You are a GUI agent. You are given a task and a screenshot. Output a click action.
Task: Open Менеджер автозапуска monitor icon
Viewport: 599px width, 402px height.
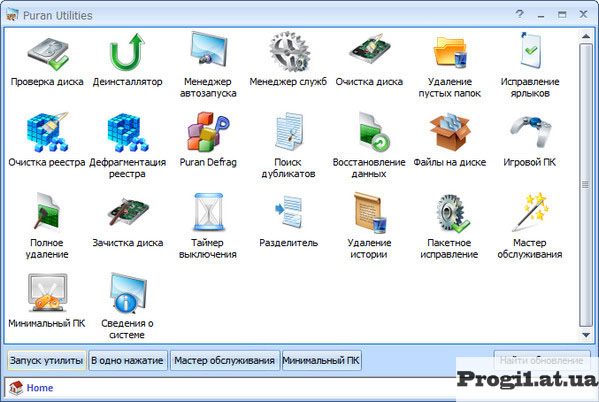tap(208, 50)
